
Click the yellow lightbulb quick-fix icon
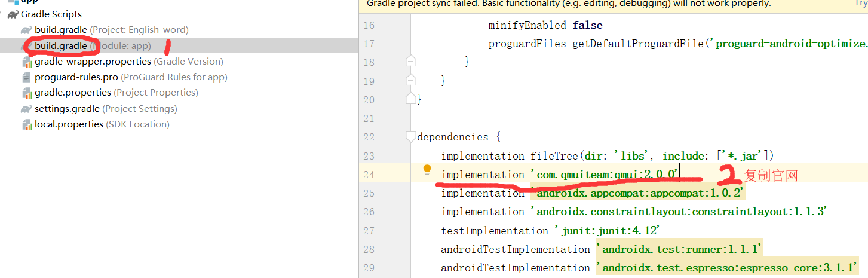pyautogui.click(x=427, y=170)
